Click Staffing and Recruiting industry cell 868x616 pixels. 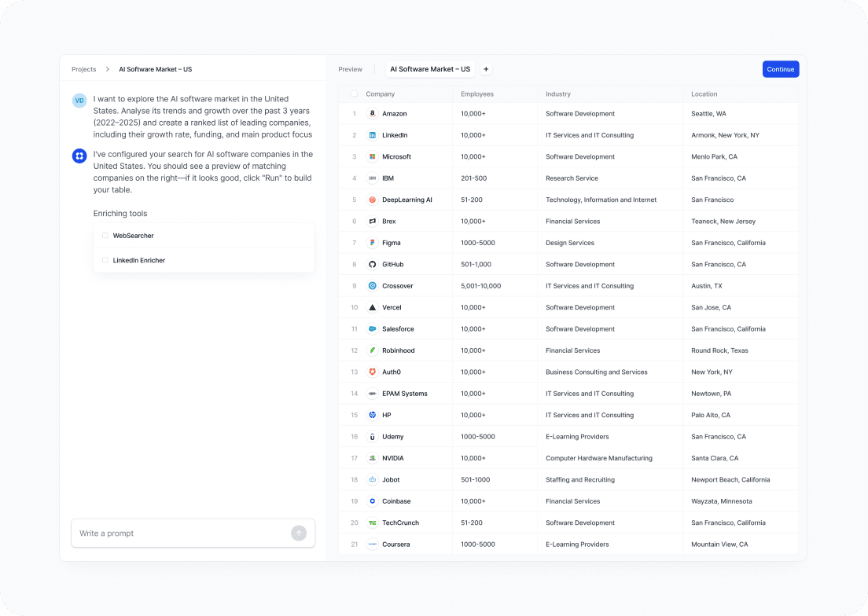coord(580,480)
